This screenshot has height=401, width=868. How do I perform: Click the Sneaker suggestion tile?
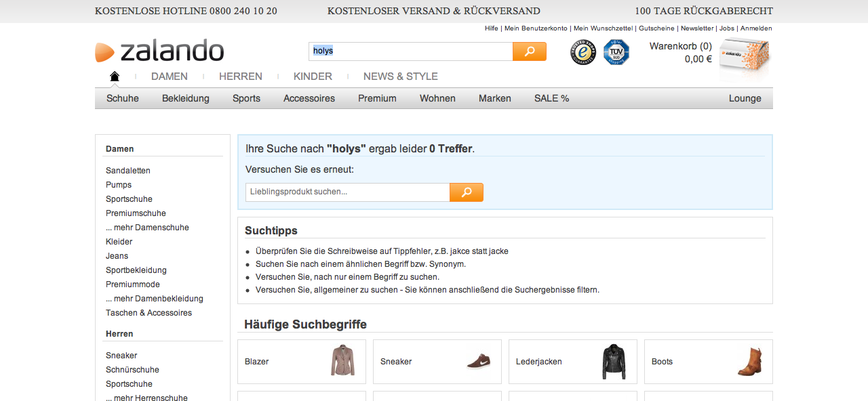tap(437, 362)
